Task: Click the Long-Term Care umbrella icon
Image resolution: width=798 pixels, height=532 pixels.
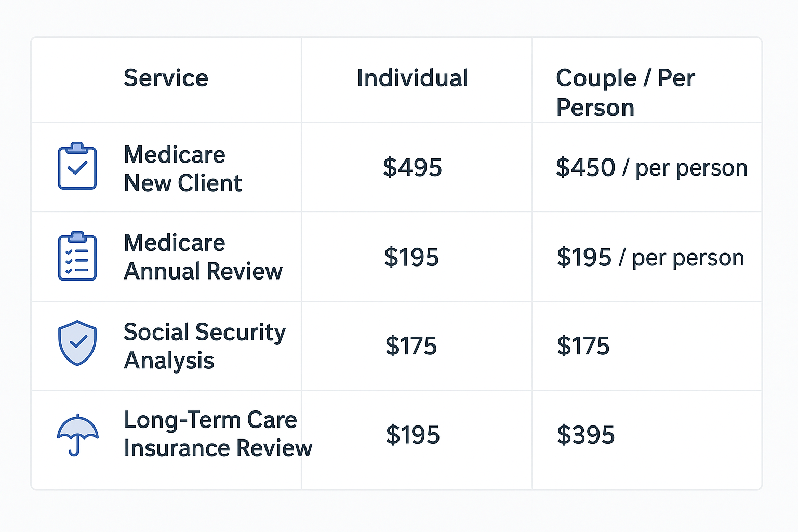Action: click(77, 435)
